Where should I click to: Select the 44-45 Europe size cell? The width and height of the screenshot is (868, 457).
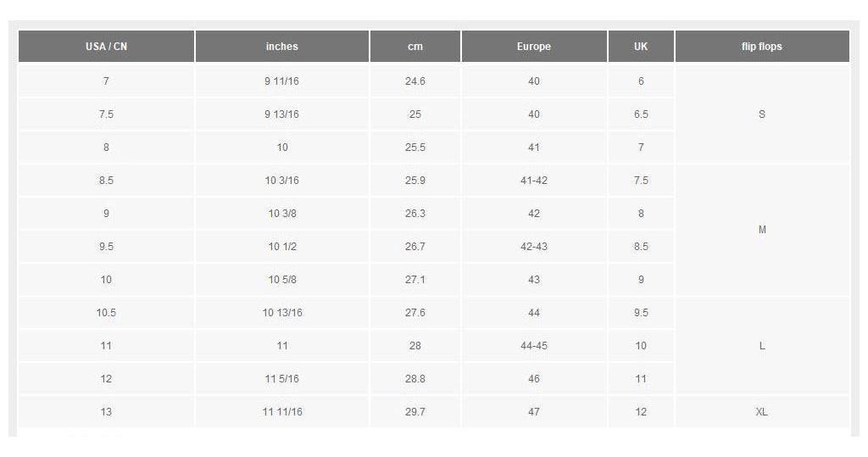[x=534, y=346]
